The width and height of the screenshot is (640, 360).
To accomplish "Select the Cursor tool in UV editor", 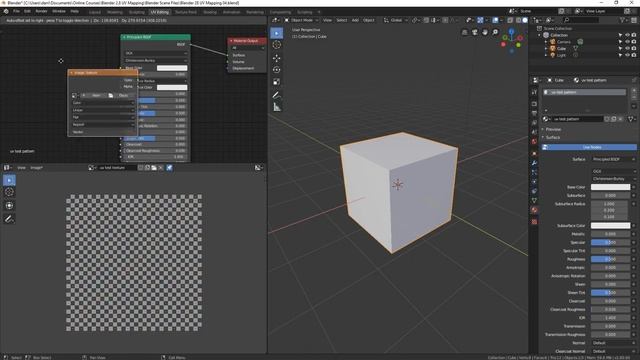I will 9,192.
